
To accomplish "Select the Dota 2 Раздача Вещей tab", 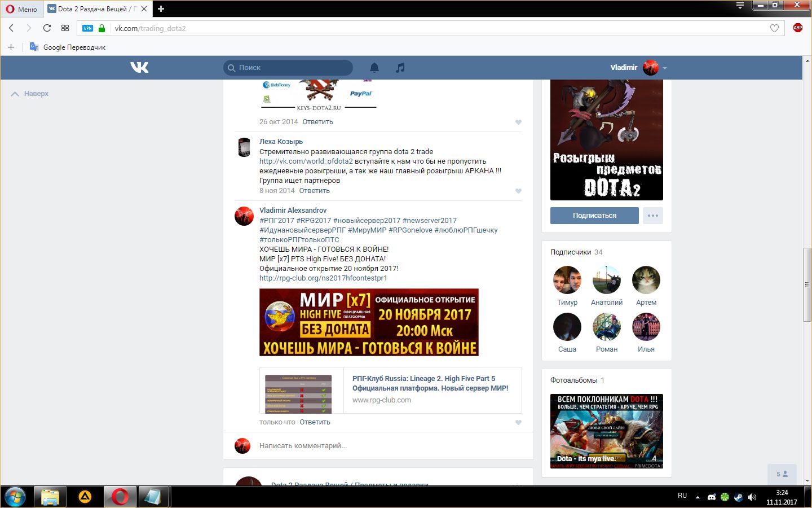I will (93, 9).
